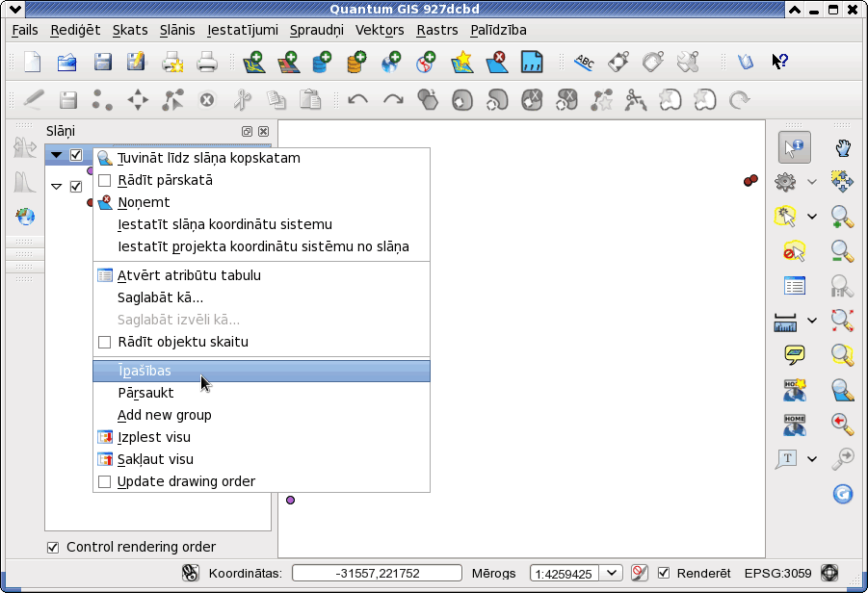Select the Pan Map hand tool
Viewport: 868px width, 593px height.
point(843,147)
